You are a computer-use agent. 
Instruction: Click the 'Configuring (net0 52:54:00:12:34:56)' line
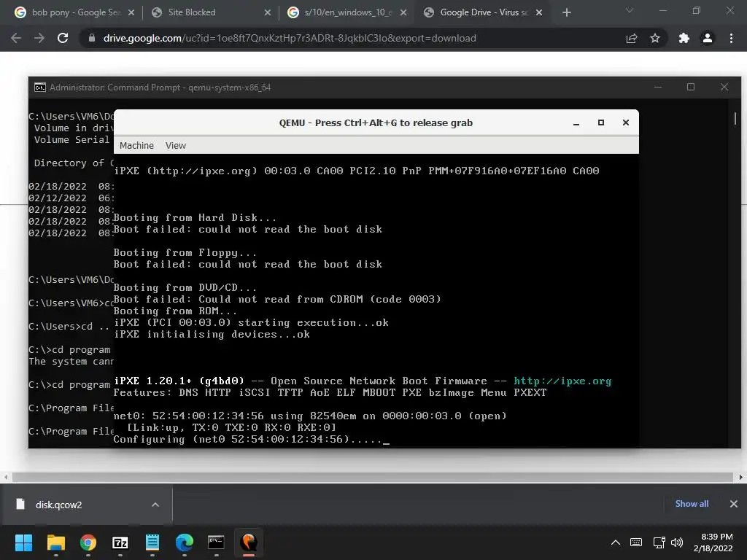[x=251, y=439]
